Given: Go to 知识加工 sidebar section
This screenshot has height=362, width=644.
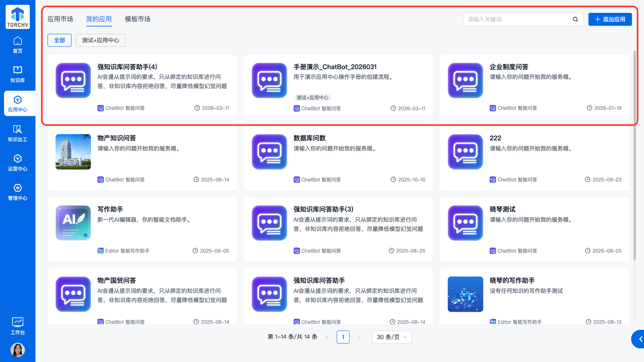Looking at the screenshot, I should click(x=18, y=133).
